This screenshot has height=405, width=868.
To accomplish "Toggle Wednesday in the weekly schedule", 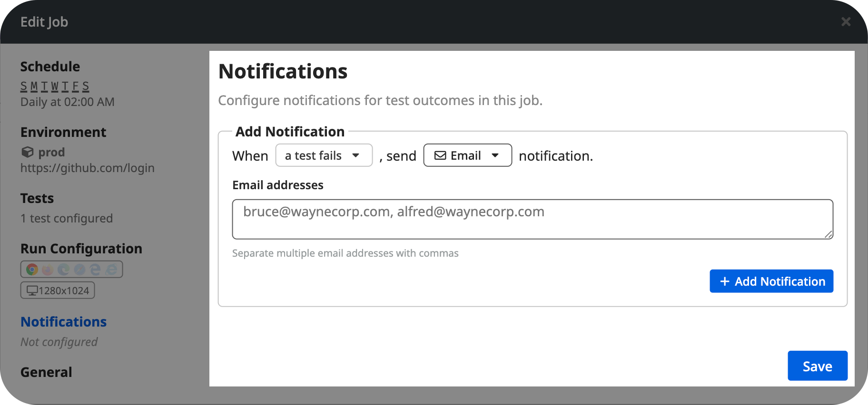I will coord(54,86).
